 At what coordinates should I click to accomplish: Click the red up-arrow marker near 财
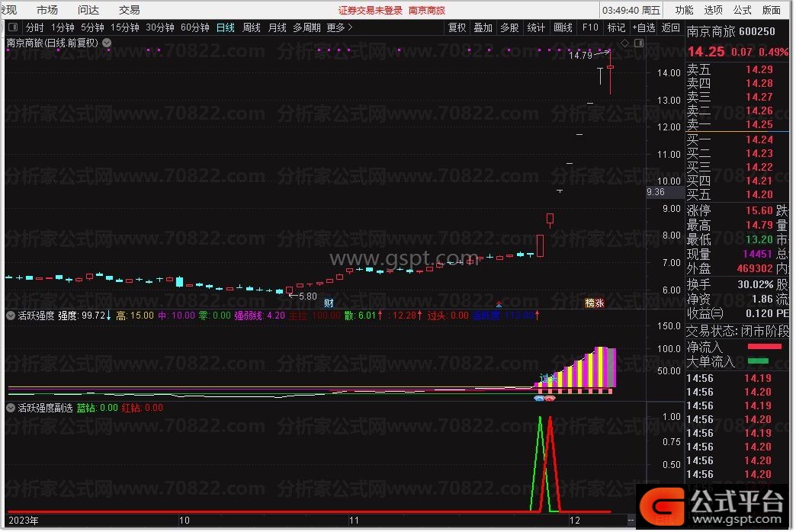(x=499, y=304)
